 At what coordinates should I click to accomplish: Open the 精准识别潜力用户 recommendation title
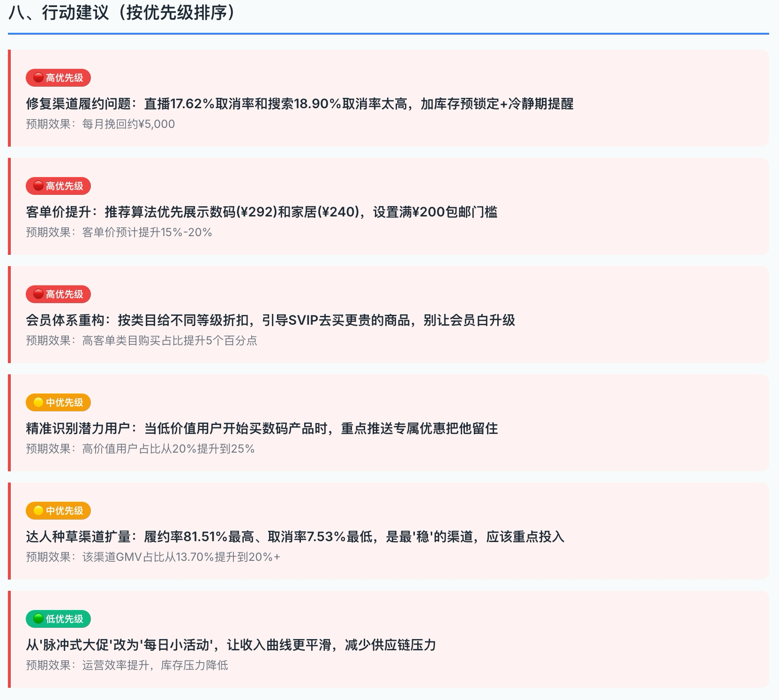click(x=262, y=428)
